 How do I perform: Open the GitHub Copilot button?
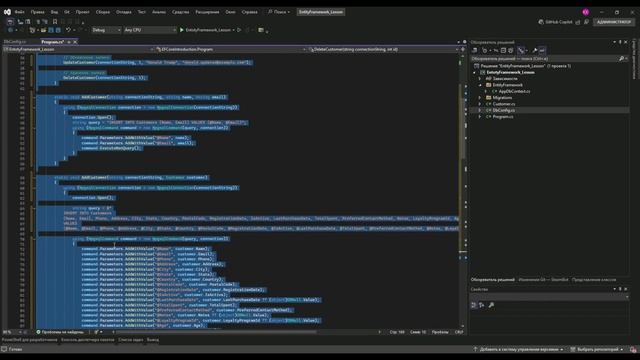pyautogui.click(x=556, y=22)
